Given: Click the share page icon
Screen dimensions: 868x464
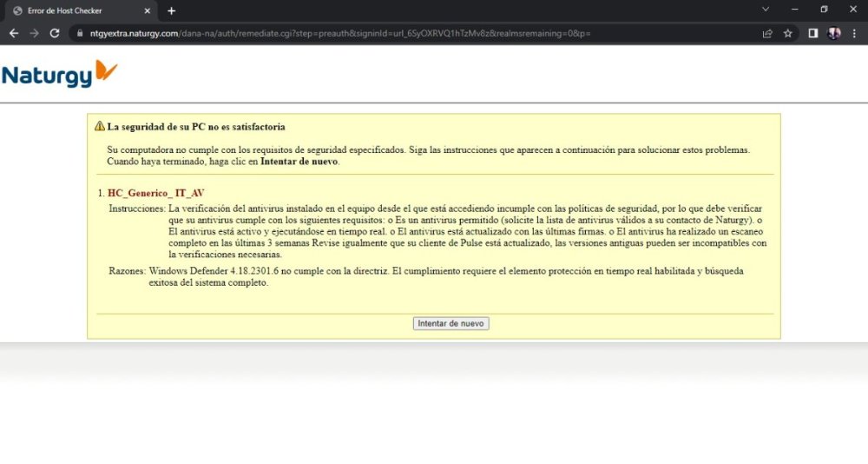Looking at the screenshot, I should tap(767, 33).
